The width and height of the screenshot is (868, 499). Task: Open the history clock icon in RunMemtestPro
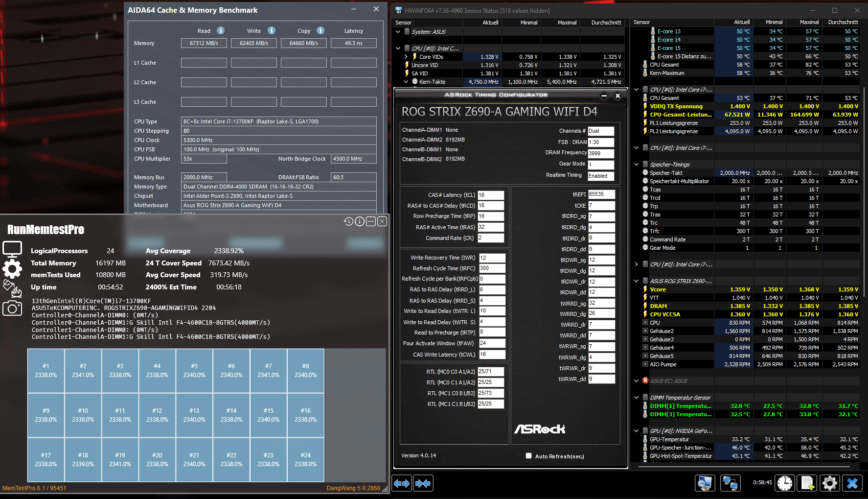pos(348,221)
